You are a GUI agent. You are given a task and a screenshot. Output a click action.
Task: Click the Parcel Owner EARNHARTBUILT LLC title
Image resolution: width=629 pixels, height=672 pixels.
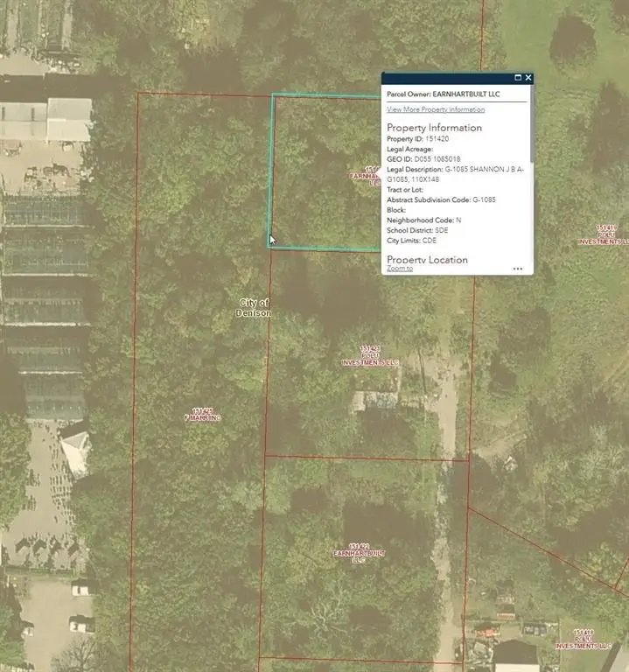tap(446, 93)
